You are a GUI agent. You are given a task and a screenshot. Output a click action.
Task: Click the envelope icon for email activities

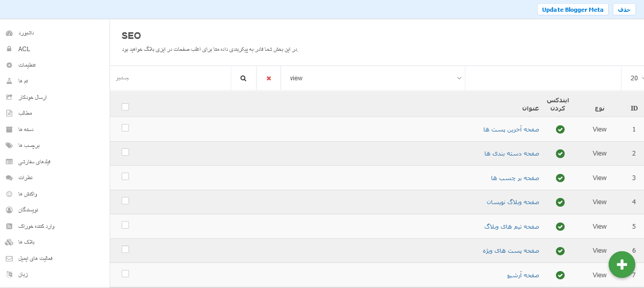pyautogui.click(x=9, y=258)
